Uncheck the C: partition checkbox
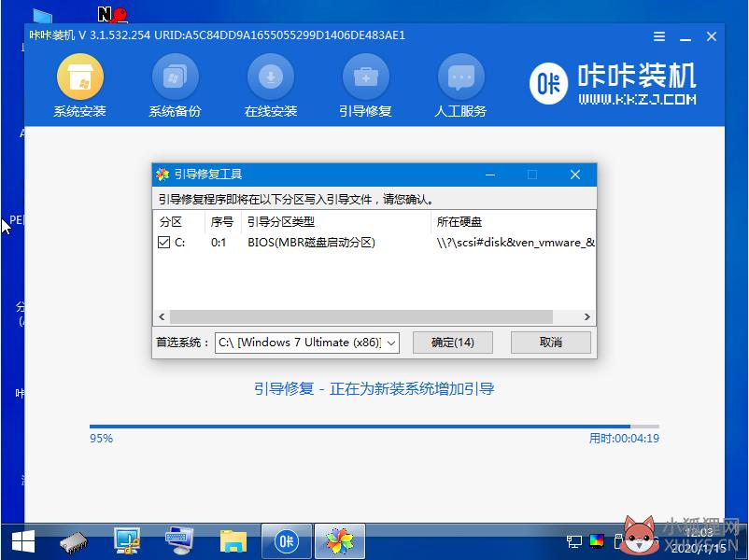The width and height of the screenshot is (749, 560). click(163, 243)
